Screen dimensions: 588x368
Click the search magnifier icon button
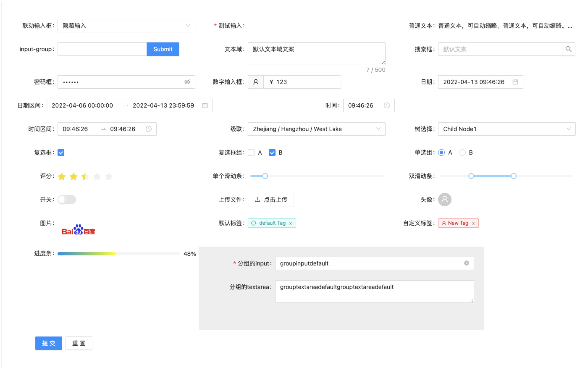(x=568, y=49)
